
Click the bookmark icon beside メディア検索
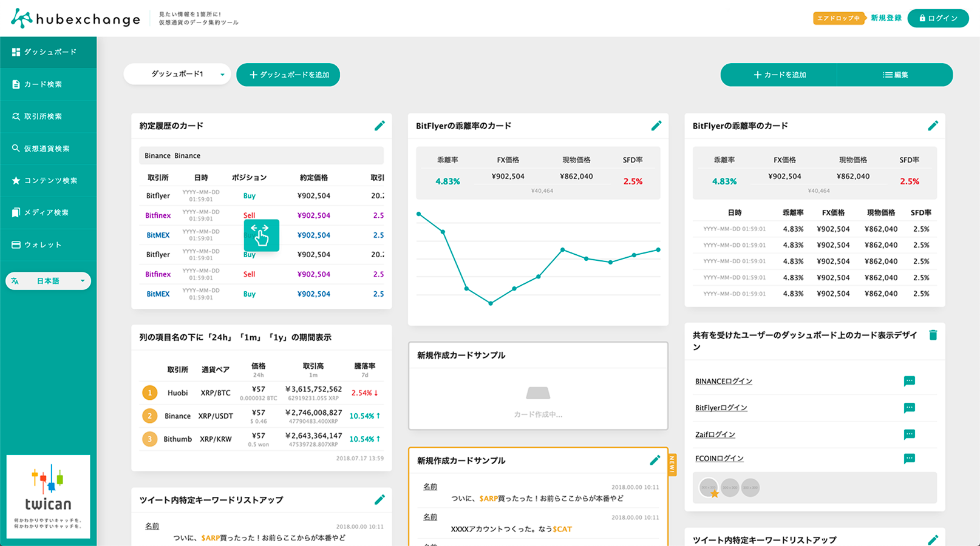[16, 213]
